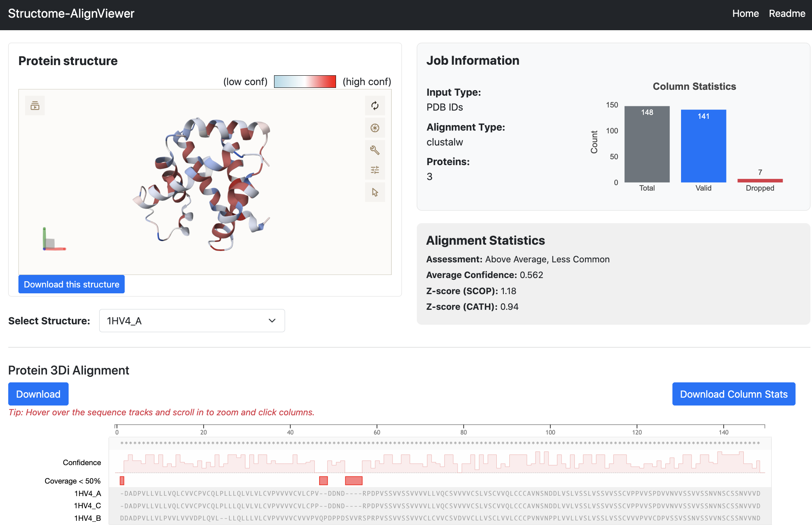812x531 pixels.
Task: Click the confidence color gradient bar
Action: (x=305, y=82)
